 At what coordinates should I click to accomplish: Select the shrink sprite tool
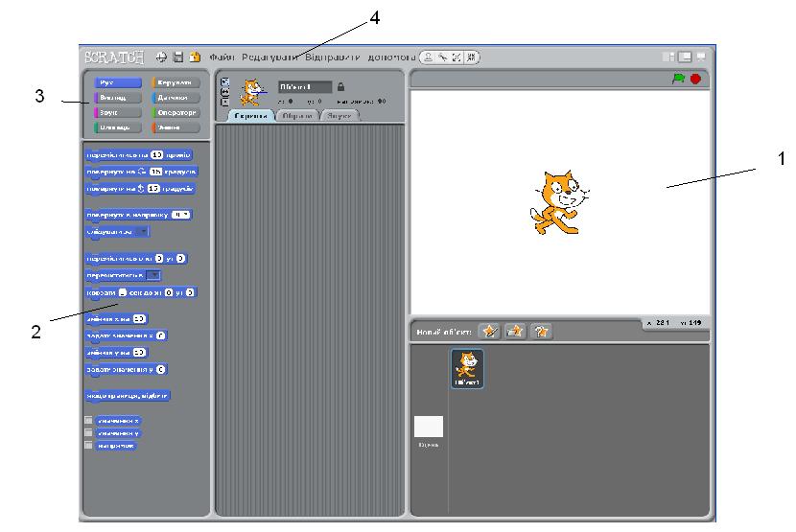coord(471,58)
